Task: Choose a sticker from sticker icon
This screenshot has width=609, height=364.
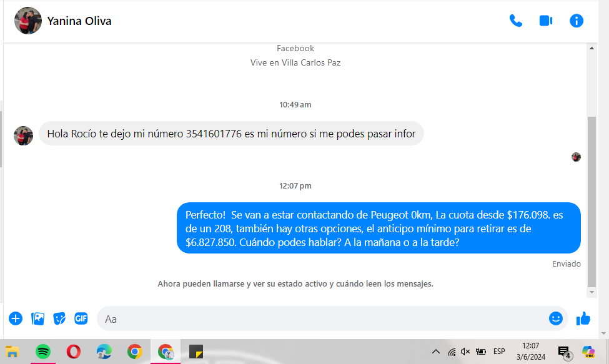Action: pyautogui.click(x=59, y=318)
